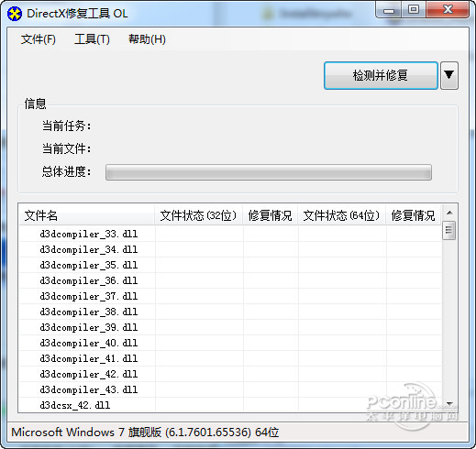Select d3dcompiler_43.dll row
Screen dimensions: 476x449
click(x=230, y=389)
